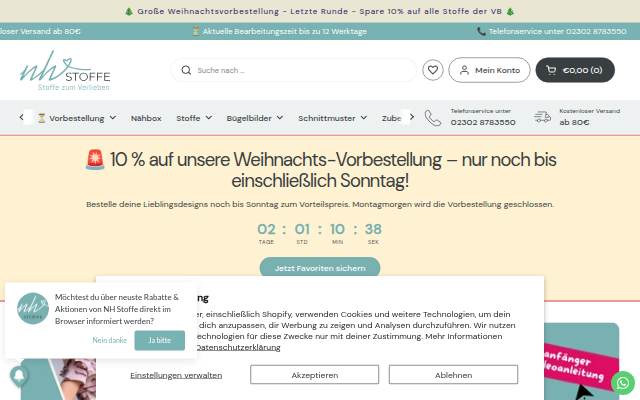Expand the Vorbestellung menu
This screenshot has height=400, width=640.
(x=77, y=118)
